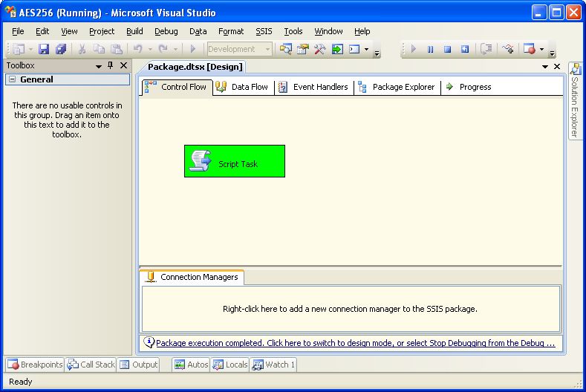586x392 pixels.
Task: Open the Add New Item dropdown arrow
Action: [30, 49]
